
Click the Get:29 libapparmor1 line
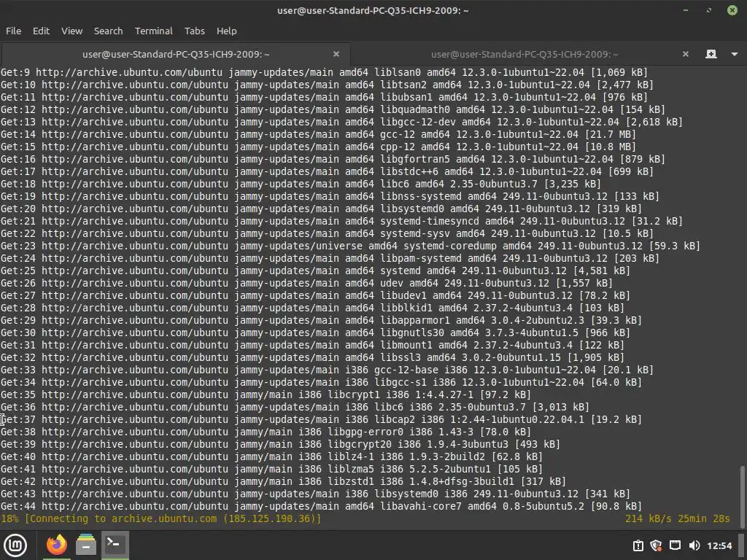tap(321, 320)
